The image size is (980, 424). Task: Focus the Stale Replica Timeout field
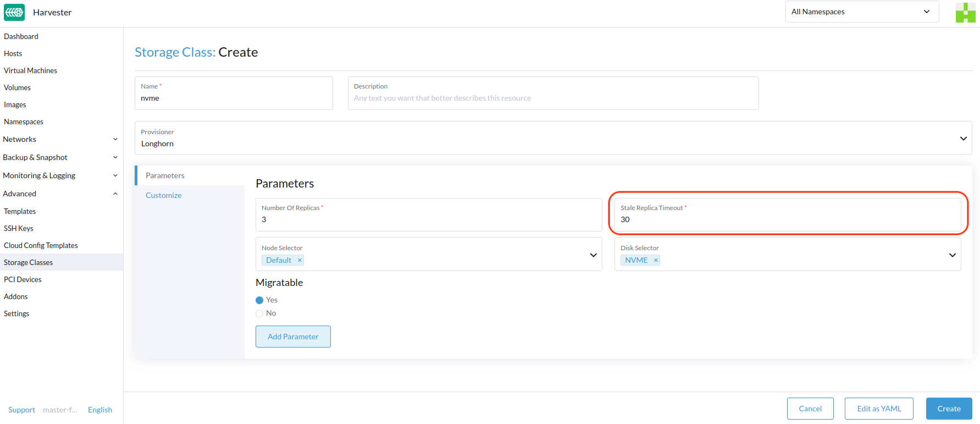[788, 214]
